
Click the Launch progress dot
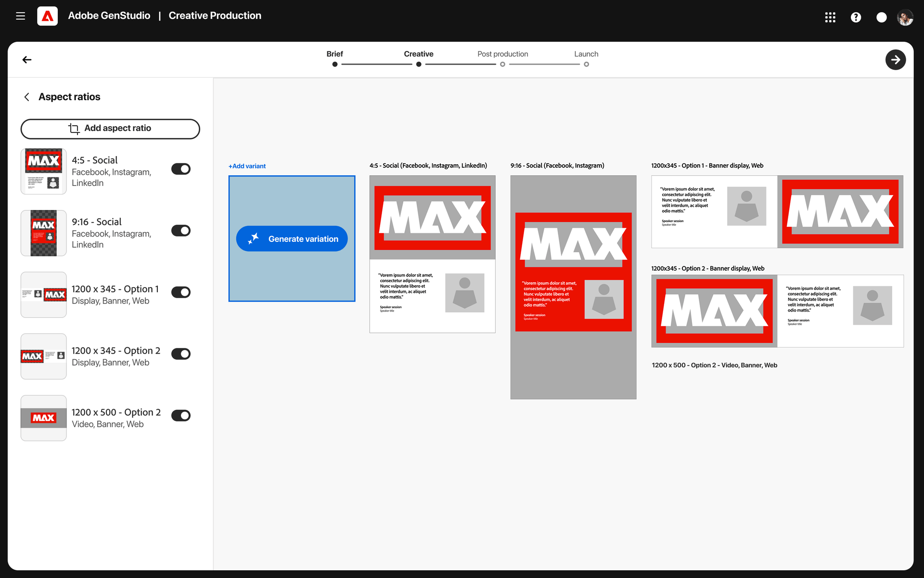tap(586, 64)
